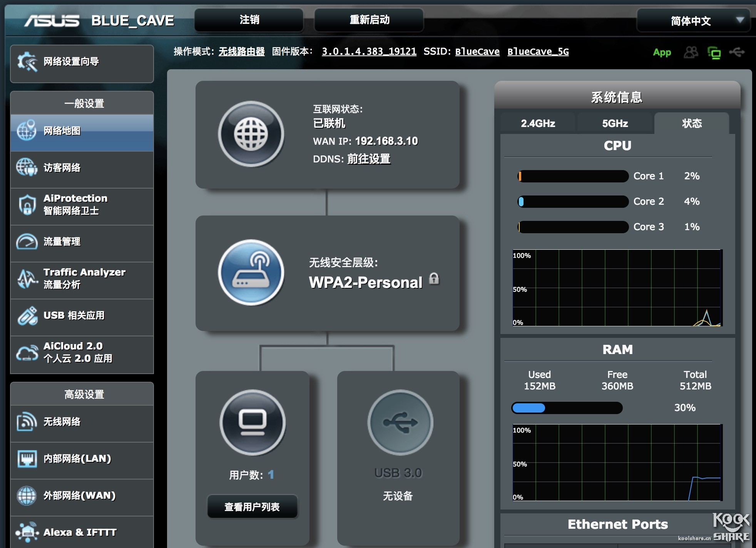Click the AiProtection shield icon
Viewport: 756px width, 548px height.
[27, 204]
